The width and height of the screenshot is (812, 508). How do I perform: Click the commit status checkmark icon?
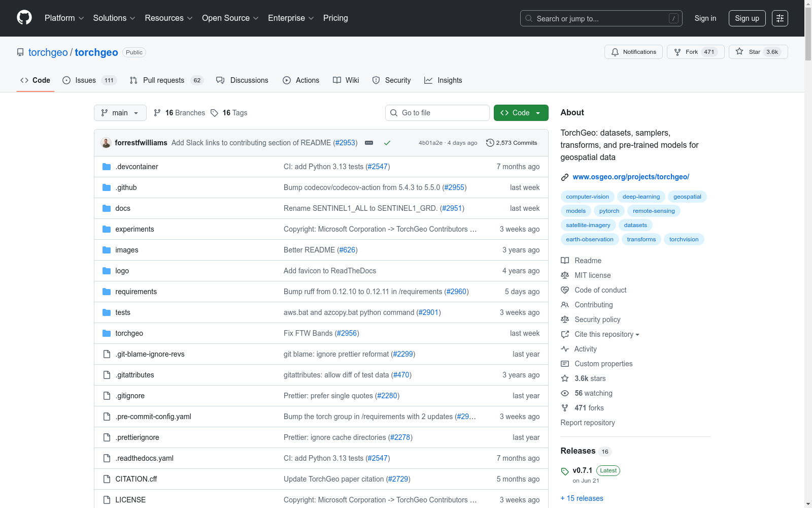(x=387, y=143)
